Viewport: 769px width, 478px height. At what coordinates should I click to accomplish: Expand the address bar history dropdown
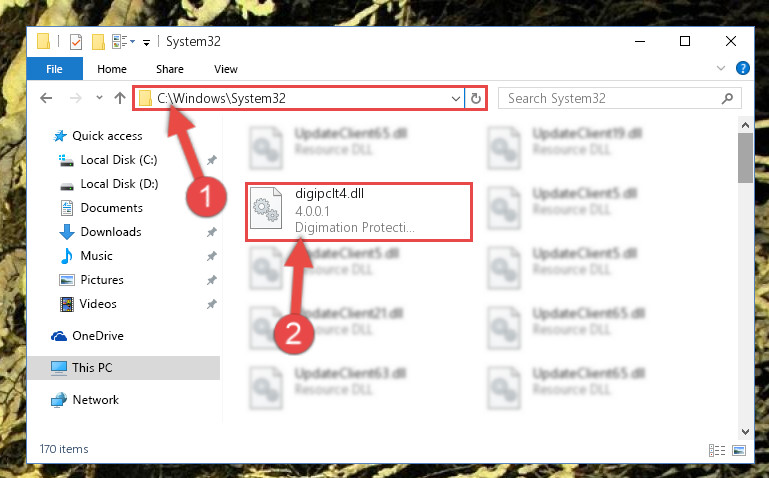(x=456, y=99)
